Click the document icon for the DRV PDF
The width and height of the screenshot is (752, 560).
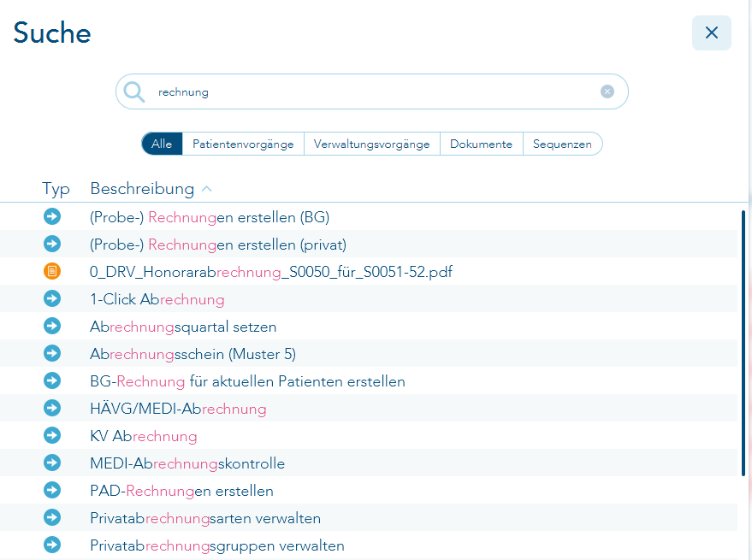(x=52, y=272)
